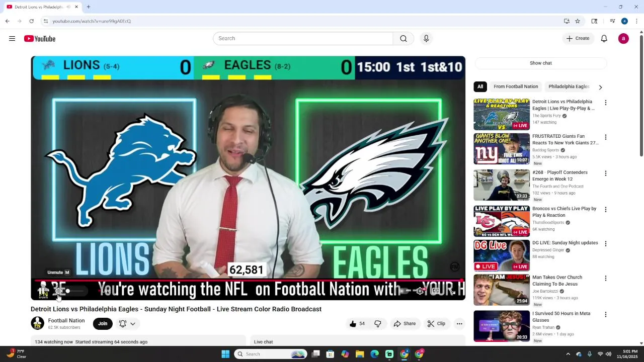Open options for FRUSTRATED Giants Fan video
Screen dimensions: 644x362
606,137
